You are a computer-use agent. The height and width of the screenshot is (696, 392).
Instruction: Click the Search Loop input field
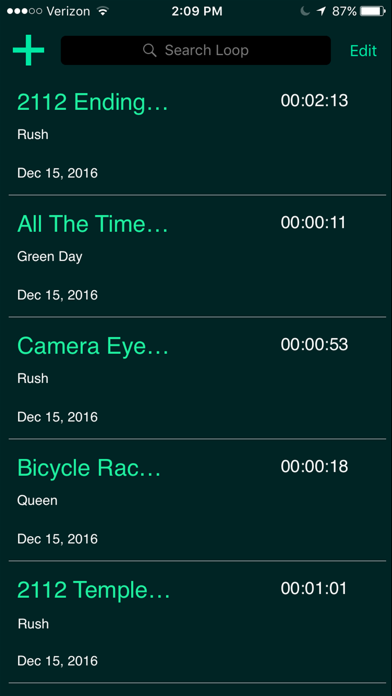pyautogui.click(x=196, y=50)
